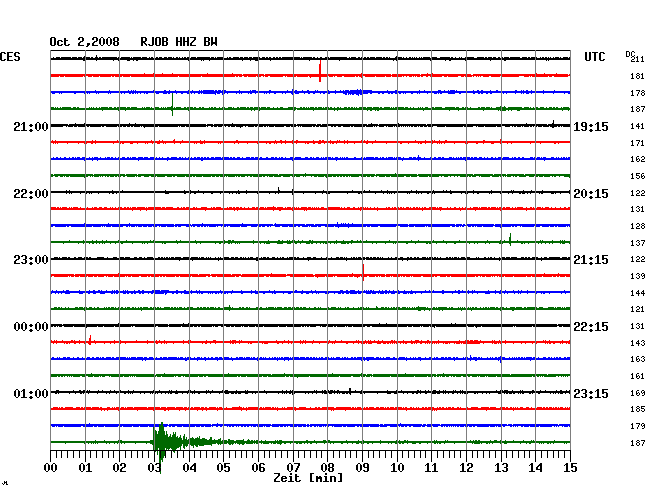650x494 pixels.
Task: Select the "23:00" local time label
Action: click(x=31, y=260)
